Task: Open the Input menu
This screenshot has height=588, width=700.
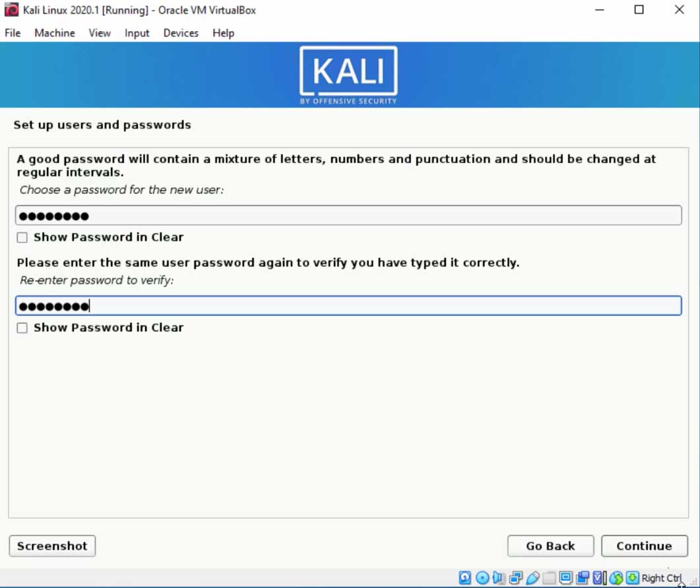Action: pos(137,33)
